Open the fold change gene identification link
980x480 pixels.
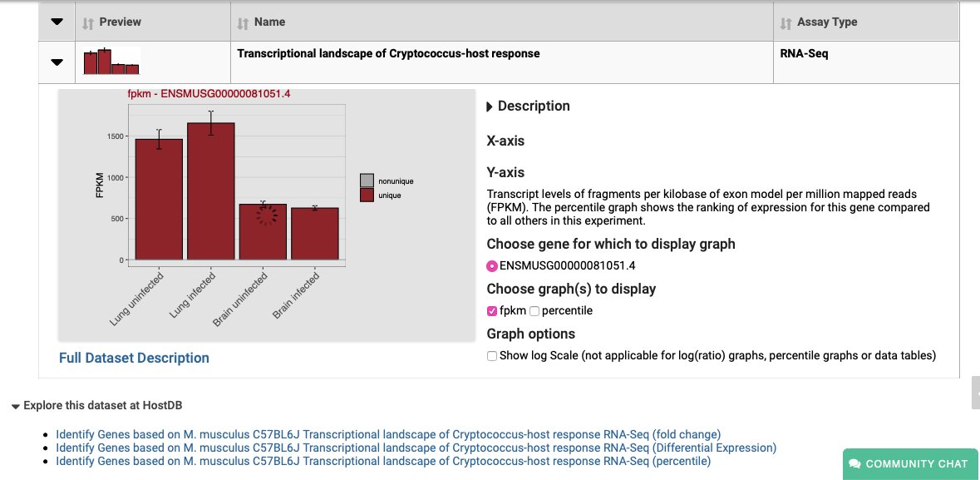[x=387, y=434]
